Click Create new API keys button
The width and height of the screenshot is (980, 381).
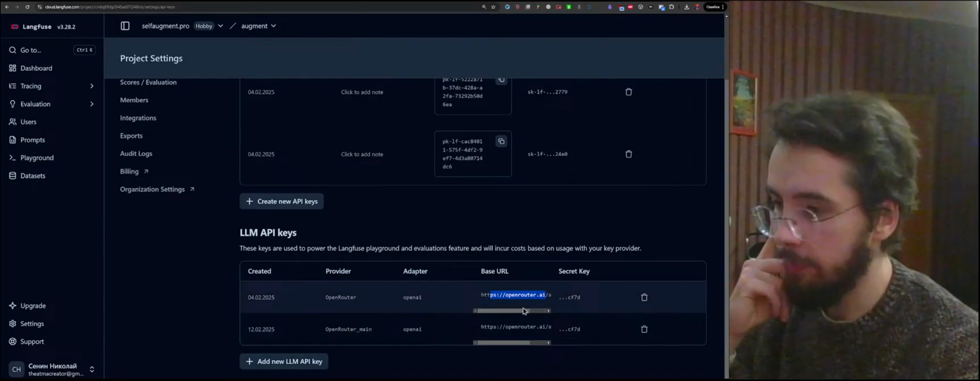coord(282,201)
